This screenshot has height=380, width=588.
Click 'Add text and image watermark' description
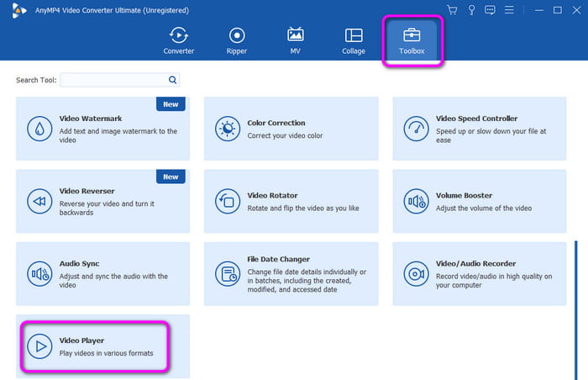[x=118, y=135]
